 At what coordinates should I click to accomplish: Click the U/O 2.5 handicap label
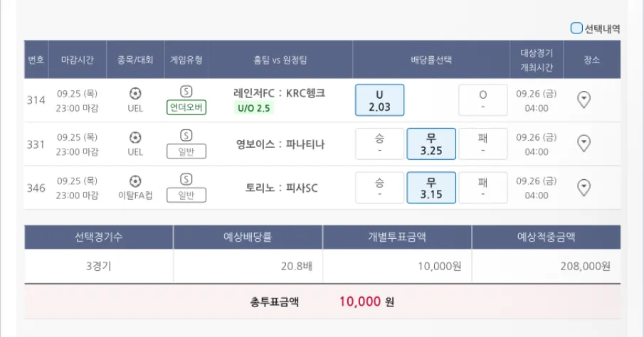[x=254, y=108]
